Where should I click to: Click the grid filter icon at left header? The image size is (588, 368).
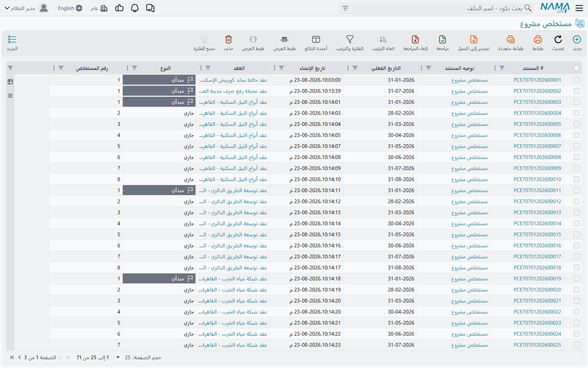pos(10,68)
